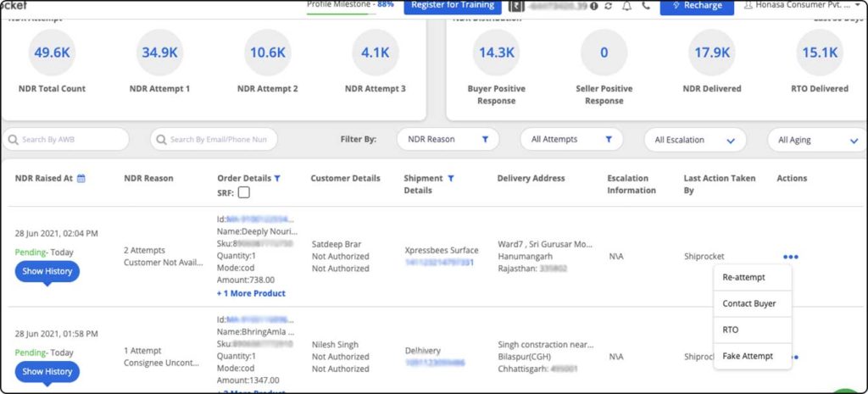The width and height of the screenshot is (868, 394).
Task: Click the 'Bilaspur(CGH)' address text
Action: pos(525,357)
